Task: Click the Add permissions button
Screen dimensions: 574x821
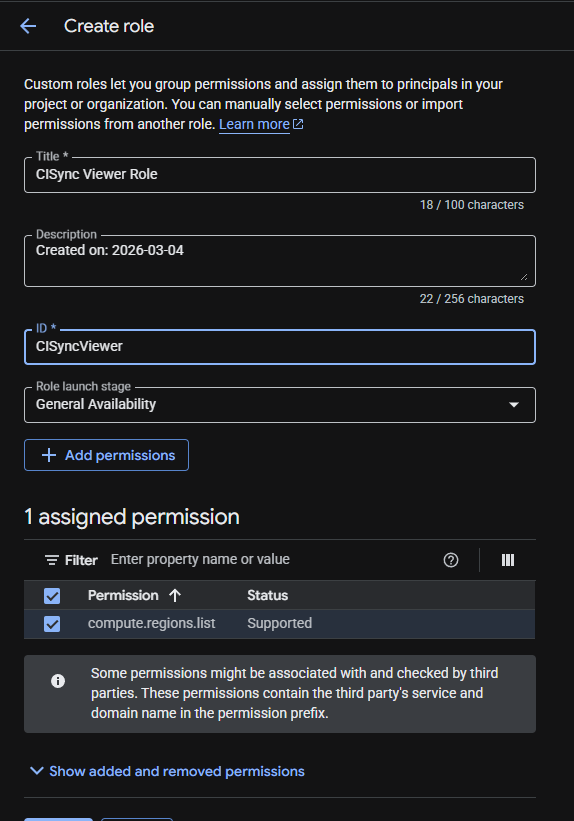Action: (106, 455)
